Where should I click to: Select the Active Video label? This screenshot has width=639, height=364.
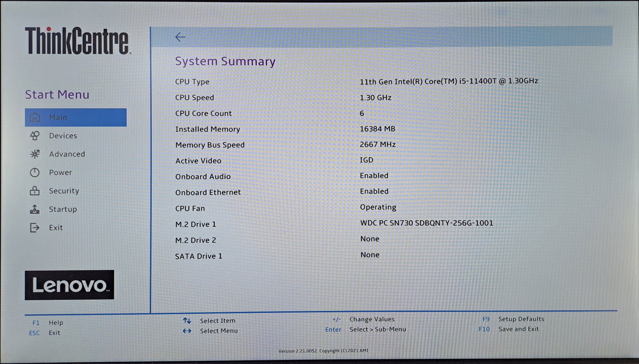coord(198,161)
